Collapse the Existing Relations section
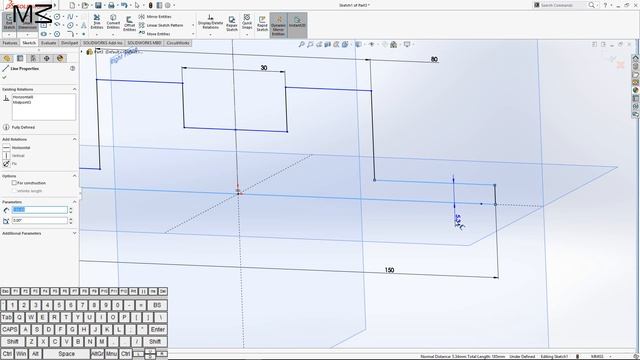This screenshot has width=640, height=360. coord(74,89)
